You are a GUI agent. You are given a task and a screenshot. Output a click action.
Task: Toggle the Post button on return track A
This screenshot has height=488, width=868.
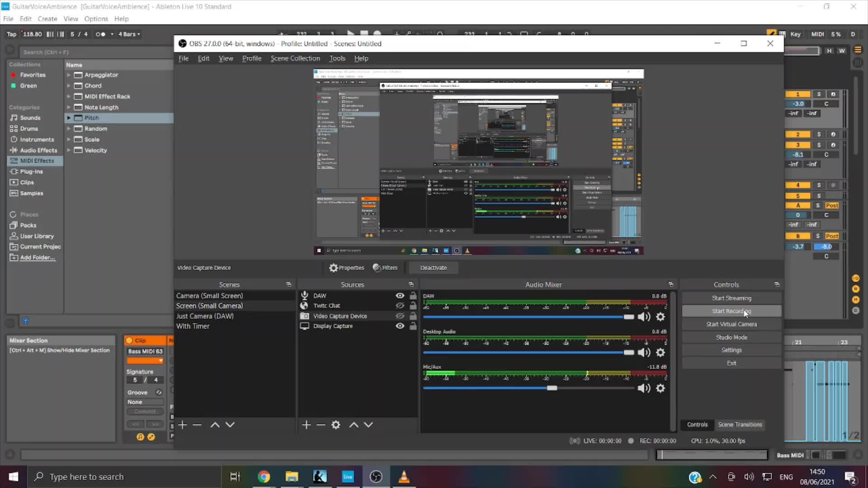pyautogui.click(x=832, y=205)
